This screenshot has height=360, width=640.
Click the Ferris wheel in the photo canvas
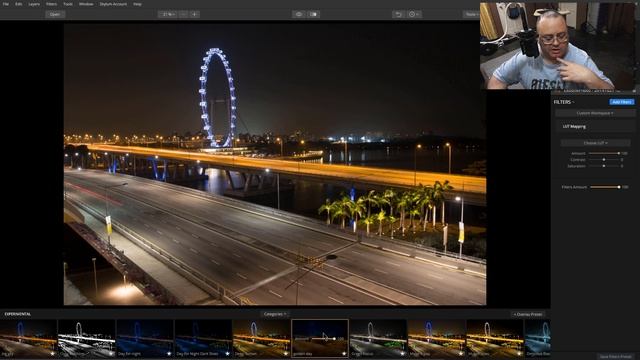coord(218,98)
